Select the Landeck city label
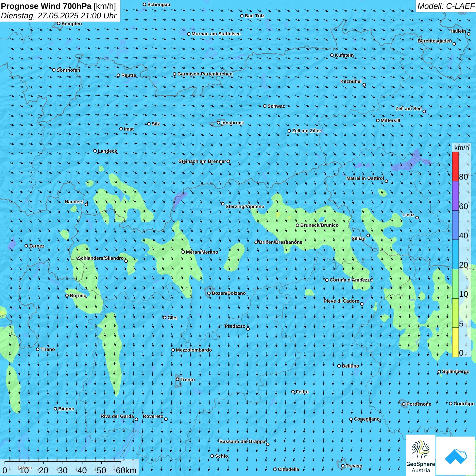The image size is (476, 476). [x=107, y=151]
